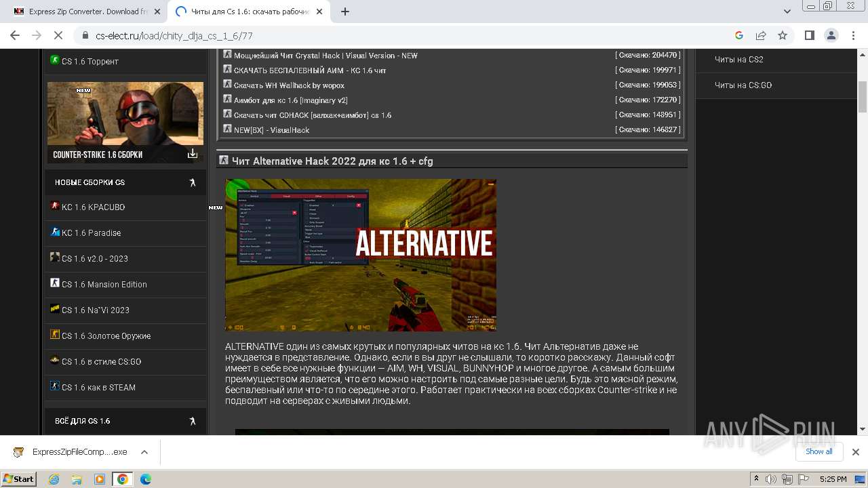Screen dimensions: 868x488
Task: Open Crystal Hack Visual Version entry
Action: point(325,56)
